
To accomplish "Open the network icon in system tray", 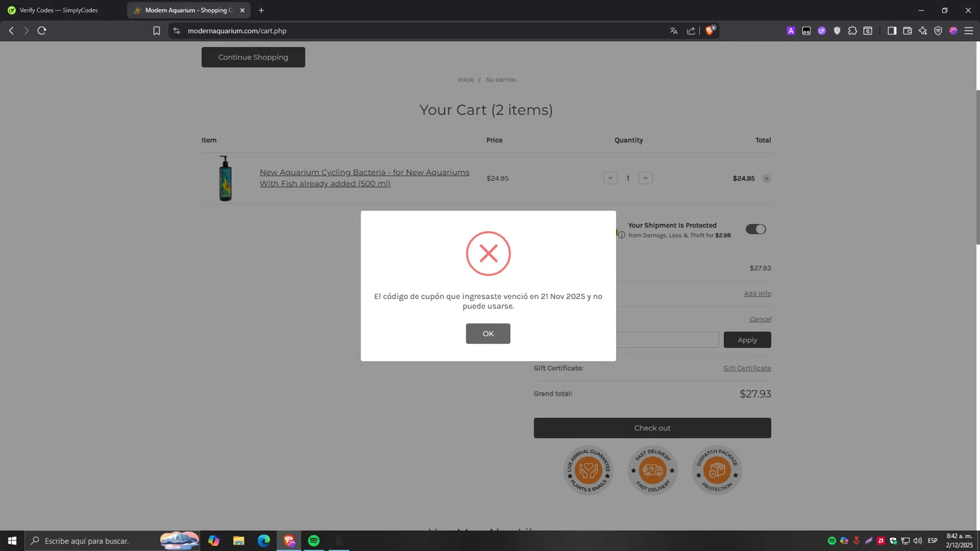I will [906, 541].
